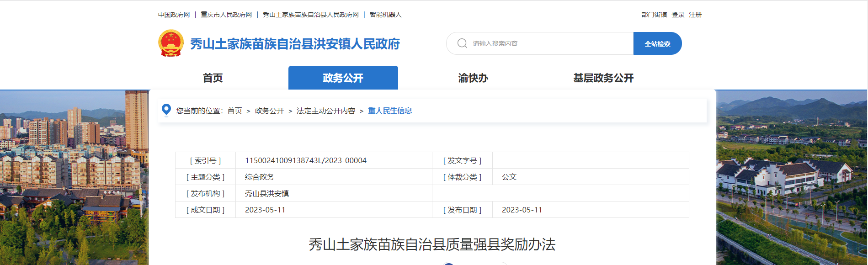This screenshot has width=868, height=265.
Task: Switch to the 基层政务公开 tab
Action: point(603,78)
